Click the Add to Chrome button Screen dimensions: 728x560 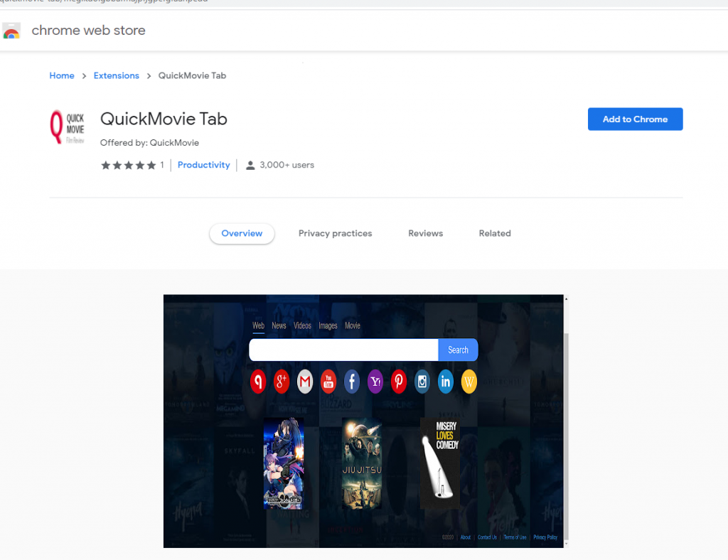635,119
